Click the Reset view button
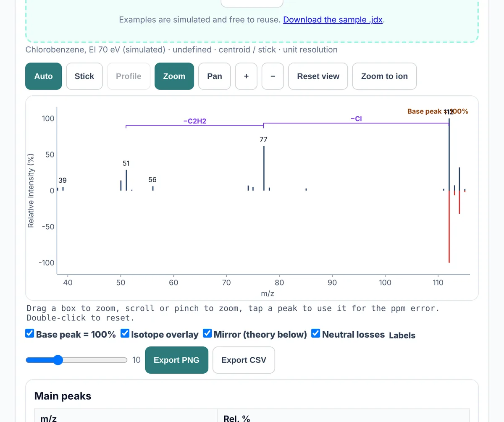The height and width of the screenshot is (422, 504). click(318, 76)
